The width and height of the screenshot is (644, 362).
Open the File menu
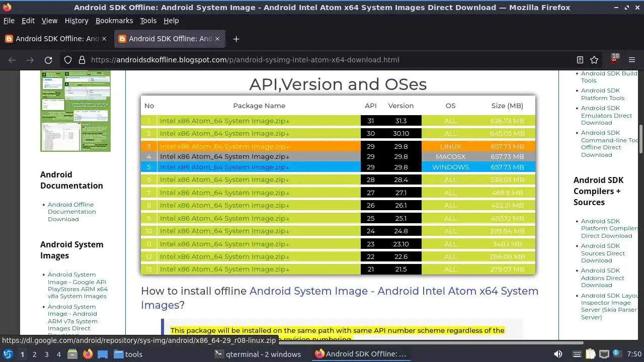pos(9,21)
